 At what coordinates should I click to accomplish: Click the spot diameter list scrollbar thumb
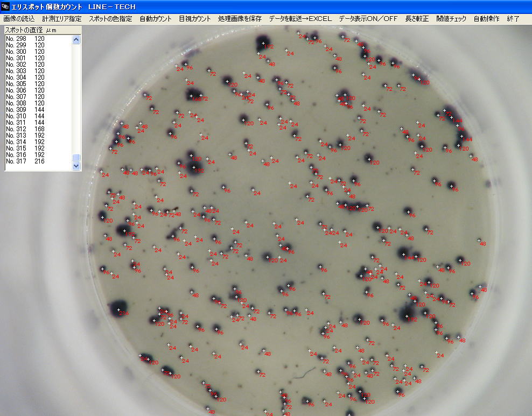[x=76, y=158]
